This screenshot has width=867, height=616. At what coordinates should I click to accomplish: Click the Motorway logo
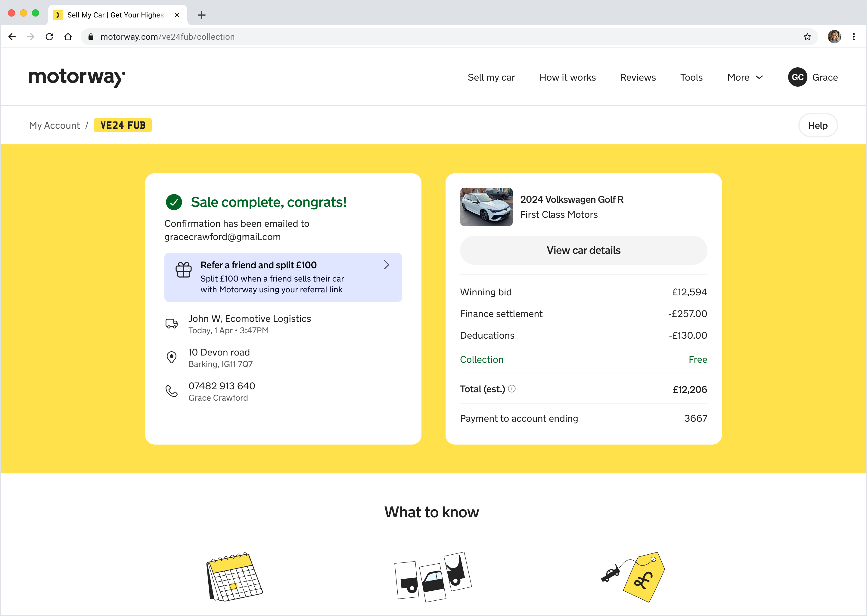77,77
